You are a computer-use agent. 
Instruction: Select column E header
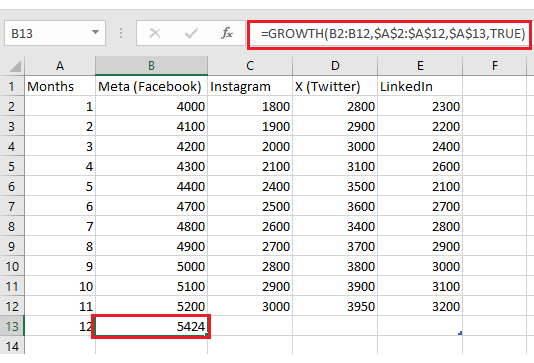point(420,66)
